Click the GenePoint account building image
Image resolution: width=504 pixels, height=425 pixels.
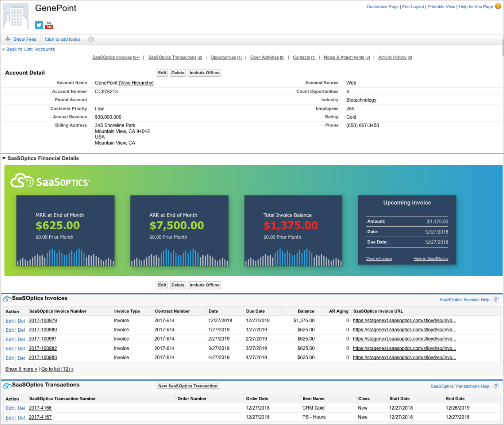click(x=16, y=16)
